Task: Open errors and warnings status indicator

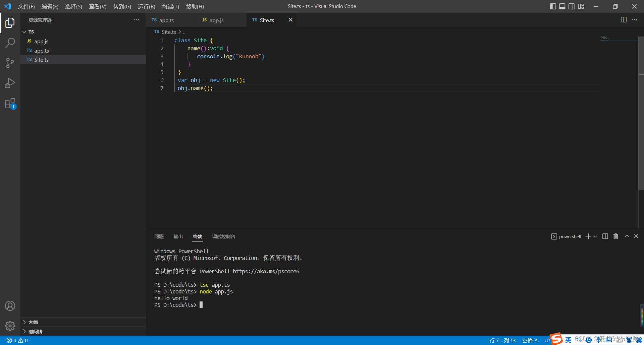Action: [17, 340]
